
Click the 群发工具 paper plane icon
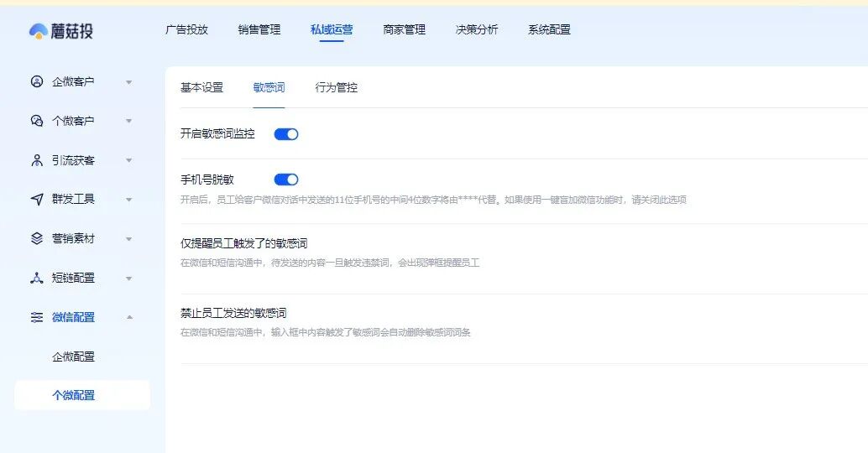pos(36,200)
